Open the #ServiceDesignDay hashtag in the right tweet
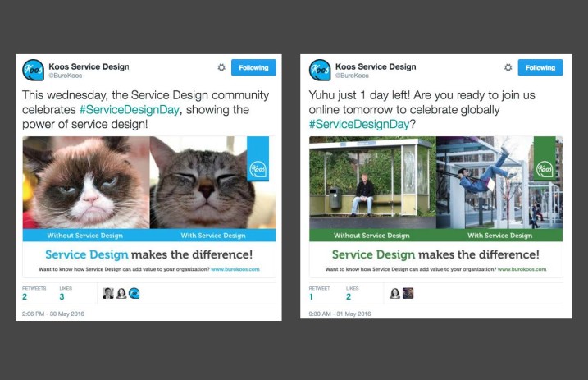This screenshot has height=380, width=588. tap(359, 124)
